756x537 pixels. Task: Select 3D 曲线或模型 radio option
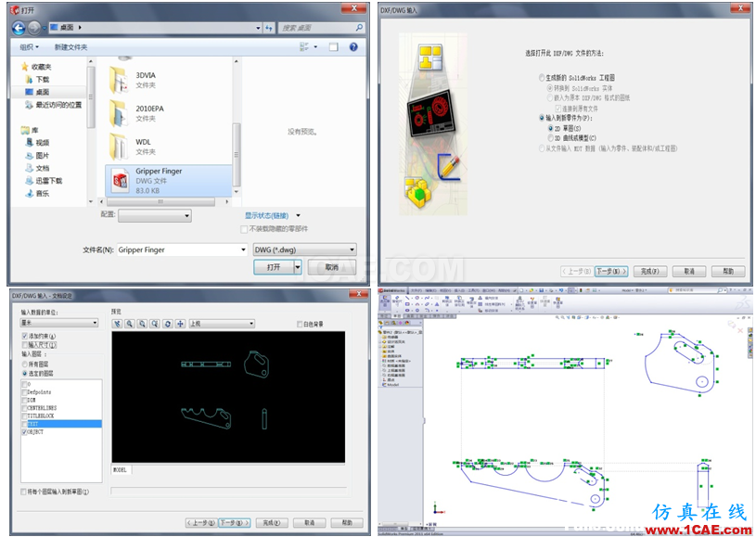pos(550,138)
